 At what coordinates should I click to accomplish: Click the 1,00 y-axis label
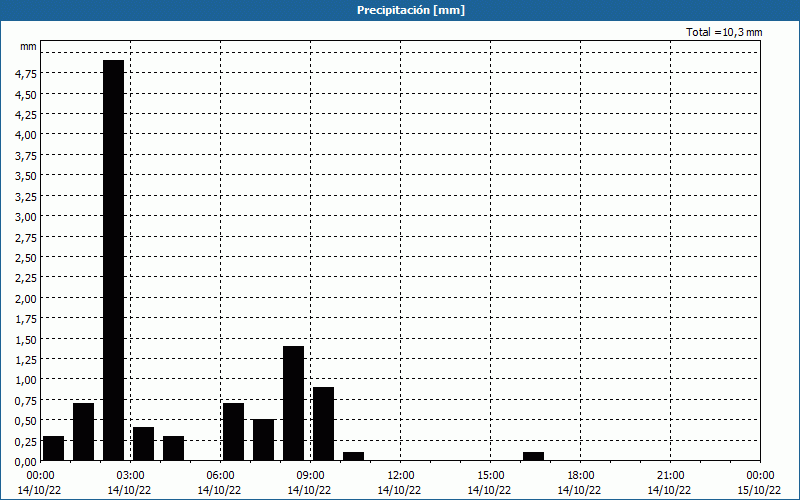pyautogui.click(x=26, y=380)
